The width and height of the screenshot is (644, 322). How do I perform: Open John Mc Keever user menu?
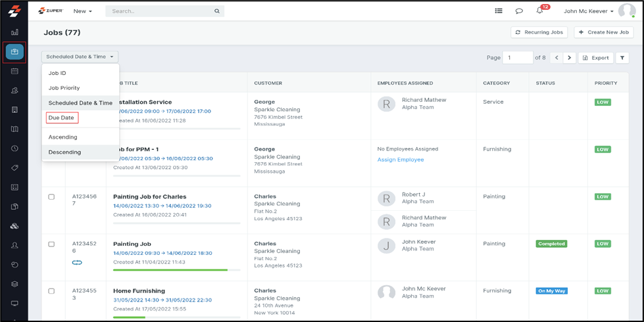click(589, 11)
